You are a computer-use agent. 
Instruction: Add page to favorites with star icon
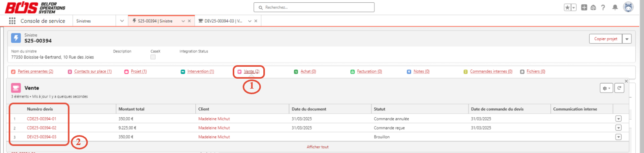567,8
